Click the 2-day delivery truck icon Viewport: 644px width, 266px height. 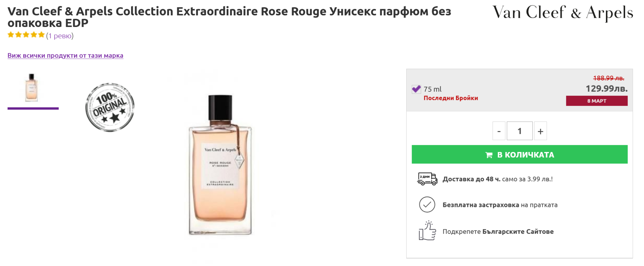[x=427, y=179]
